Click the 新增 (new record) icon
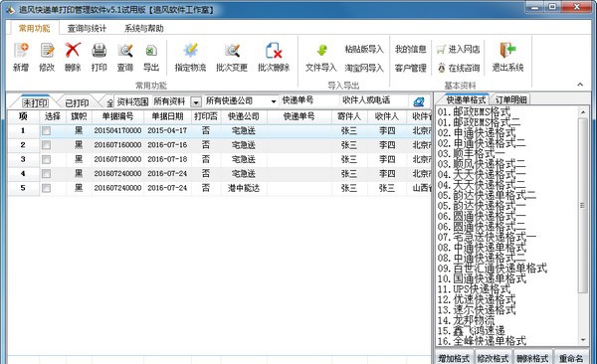The image size is (597, 364). pyautogui.click(x=21, y=51)
